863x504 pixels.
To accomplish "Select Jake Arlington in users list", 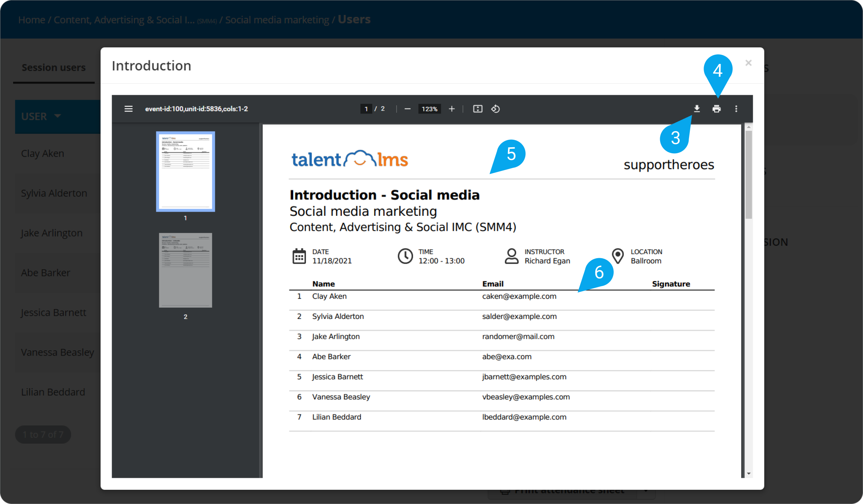I will (52, 233).
